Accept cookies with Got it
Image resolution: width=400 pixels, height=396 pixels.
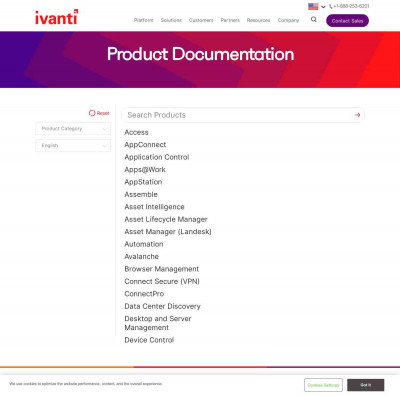[x=366, y=385]
